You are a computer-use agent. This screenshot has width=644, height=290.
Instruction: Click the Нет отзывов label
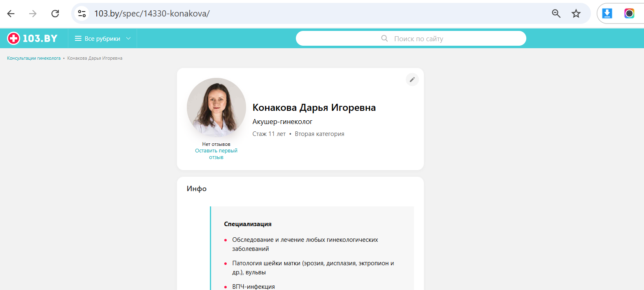(x=216, y=144)
